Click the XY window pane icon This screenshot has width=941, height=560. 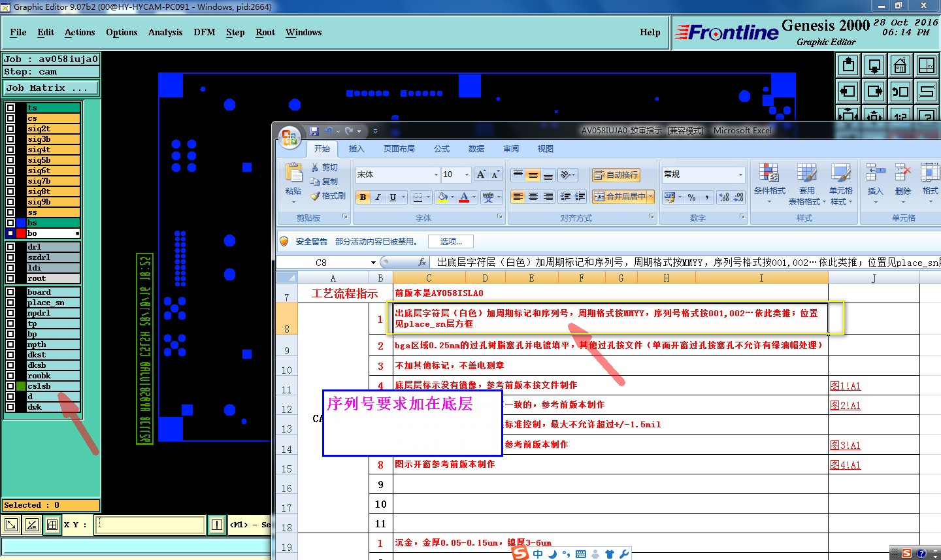[x=927, y=65]
